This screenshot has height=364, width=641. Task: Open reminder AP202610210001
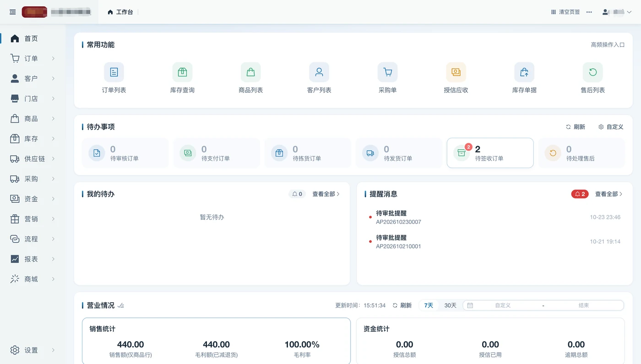pyautogui.click(x=494, y=242)
